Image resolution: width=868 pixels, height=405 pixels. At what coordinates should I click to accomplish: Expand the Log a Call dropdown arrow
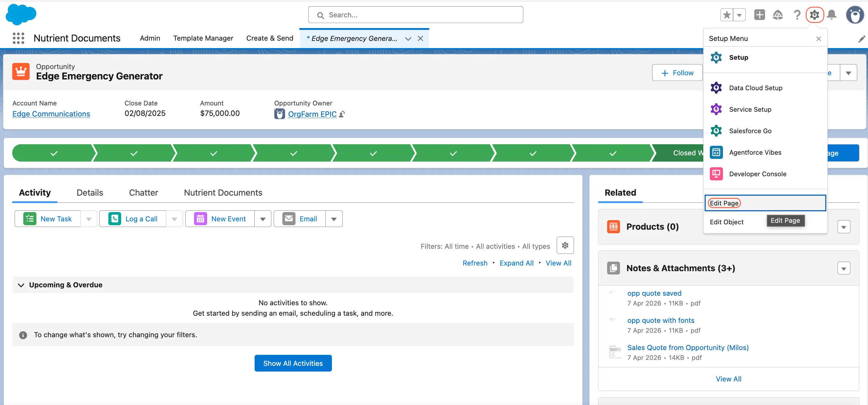174,219
